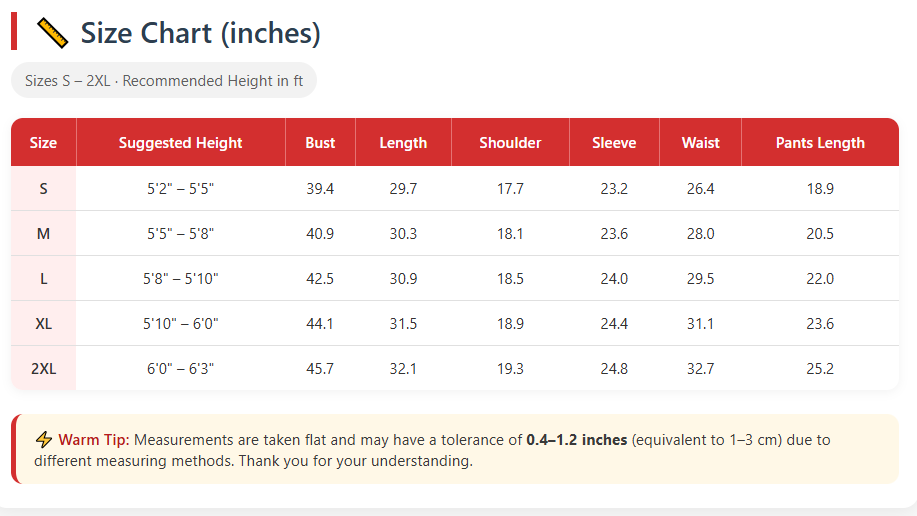Click the Bust column header
Image resolution: width=917 pixels, height=516 pixels.
pos(320,143)
